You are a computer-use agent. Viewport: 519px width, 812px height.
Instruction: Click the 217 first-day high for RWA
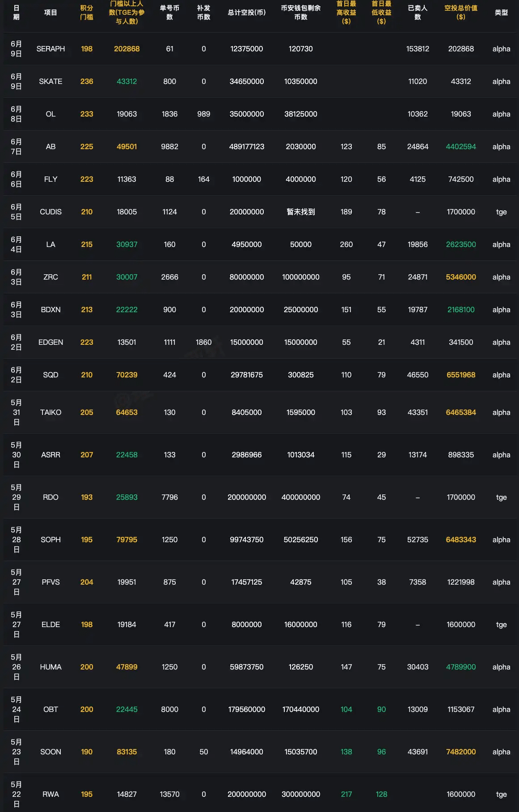(346, 794)
